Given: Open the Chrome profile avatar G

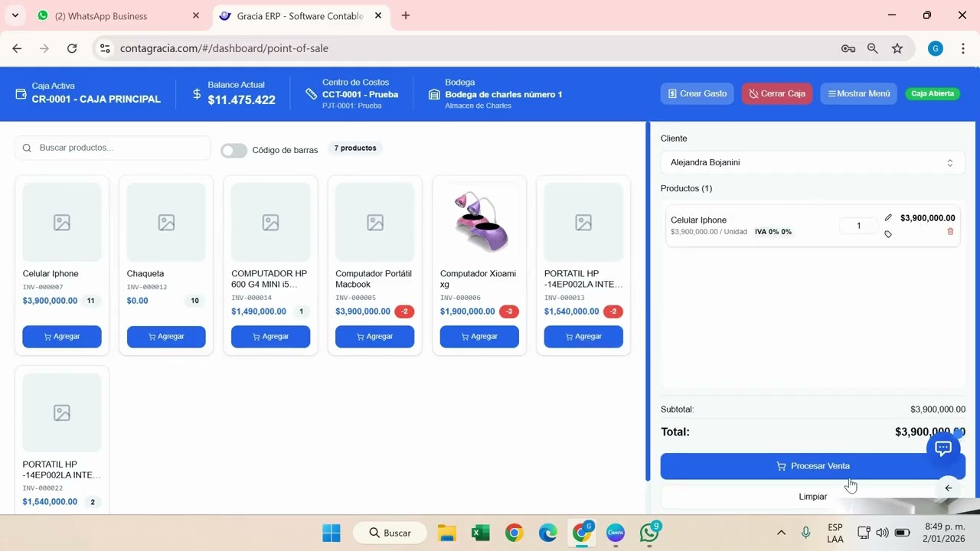Looking at the screenshot, I should click(935, 48).
